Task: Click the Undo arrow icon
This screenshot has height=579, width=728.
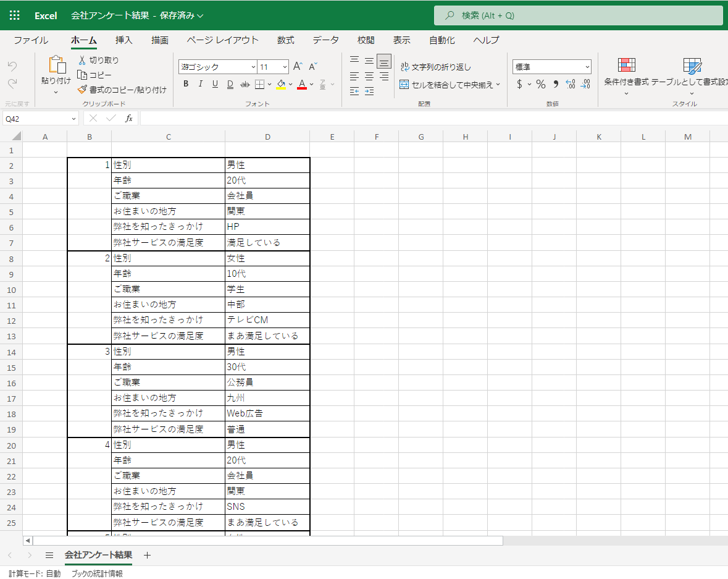Action: (12, 67)
